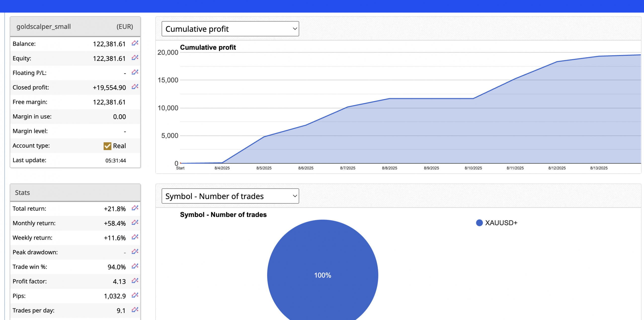
Task: Expand the Symbol - Number of trades dropdown
Action: 230,196
